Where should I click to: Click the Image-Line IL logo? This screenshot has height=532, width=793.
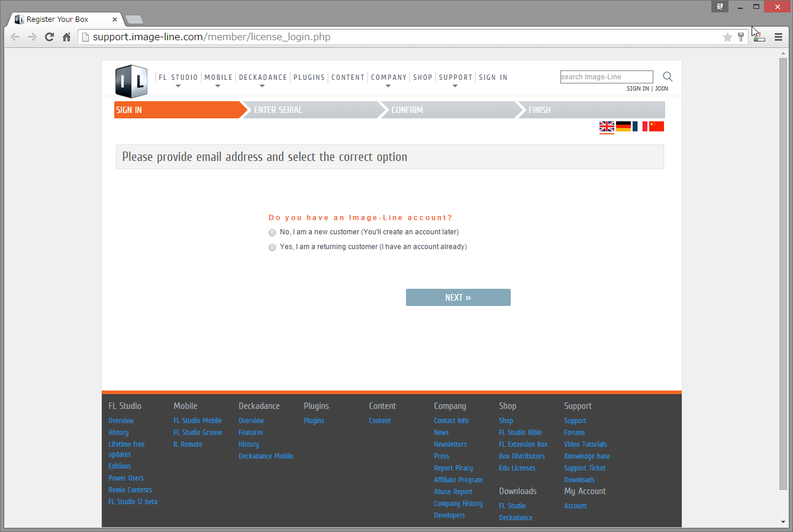(131, 81)
